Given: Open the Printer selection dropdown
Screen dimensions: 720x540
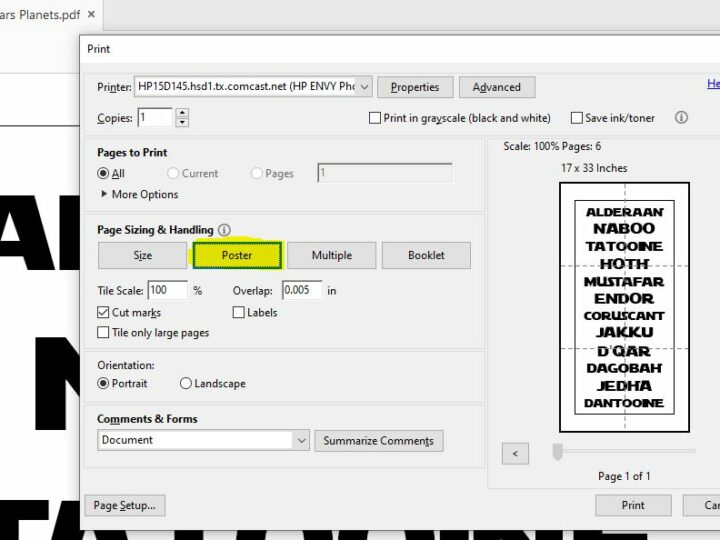Looking at the screenshot, I should click(x=364, y=87).
